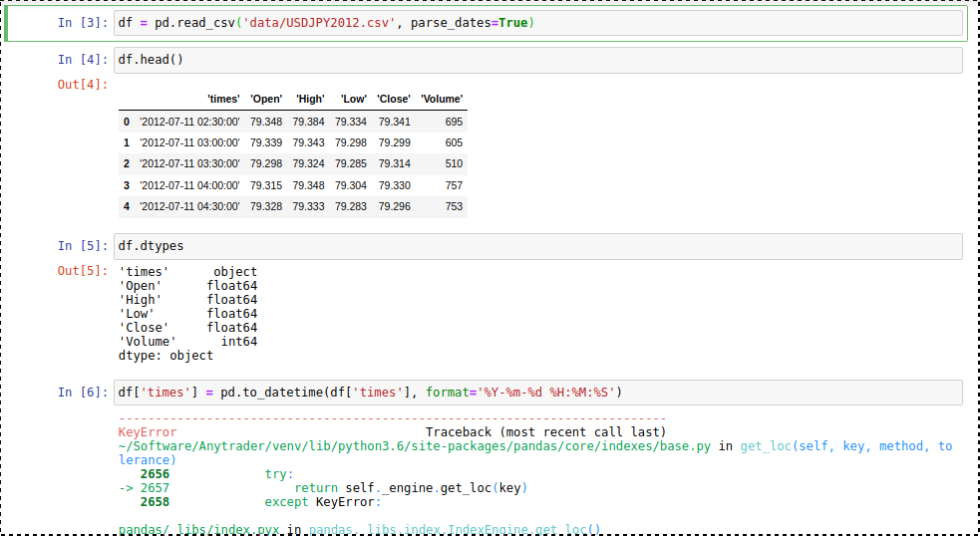
Task: Click the Close value 79.330
Action: 395,185
